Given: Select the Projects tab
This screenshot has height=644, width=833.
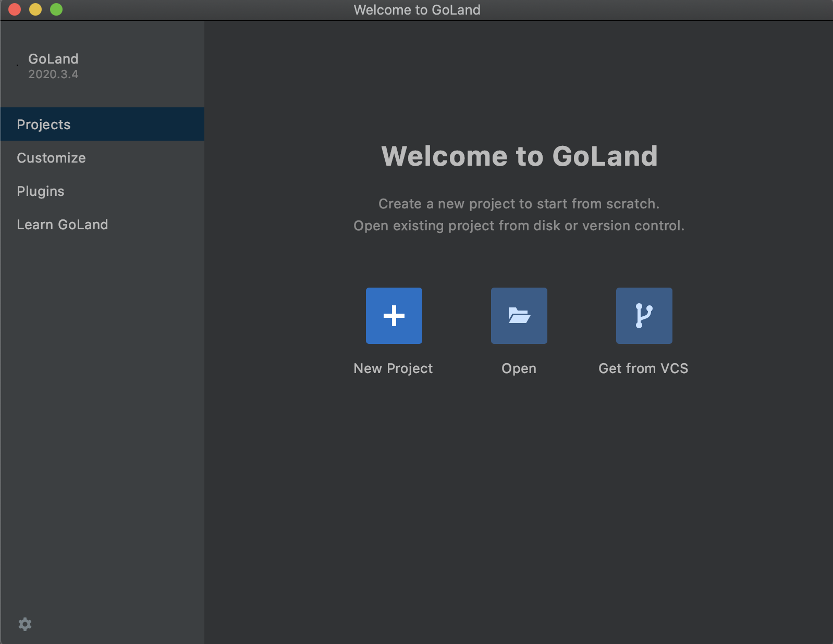Looking at the screenshot, I should click(x=102, y=124).
